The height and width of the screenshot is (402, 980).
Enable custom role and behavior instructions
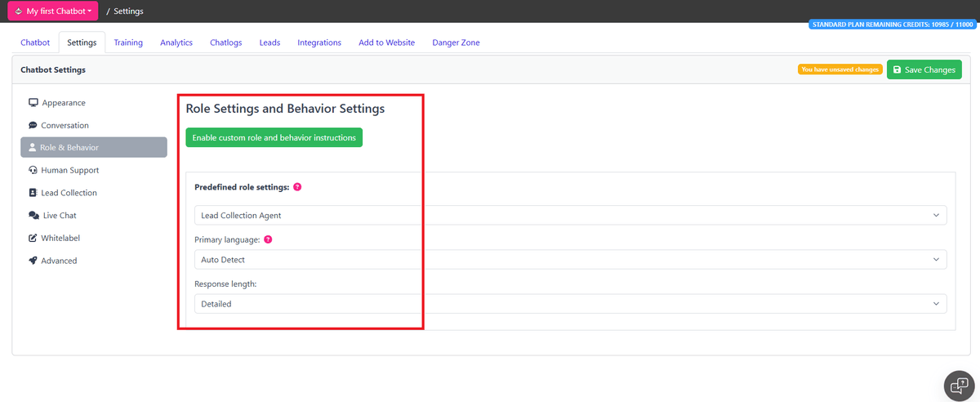(x=274, y=138)
